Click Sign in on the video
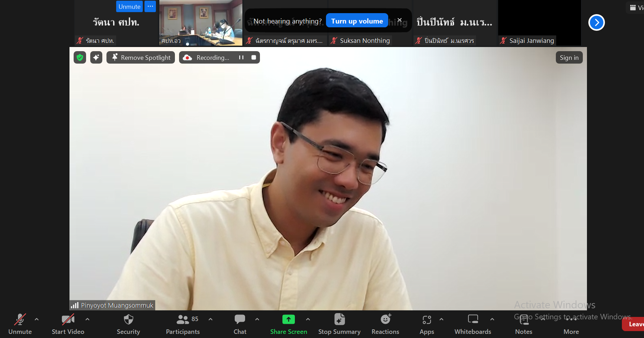This screenshot has height=338, width=644. [x=569, y=58]
